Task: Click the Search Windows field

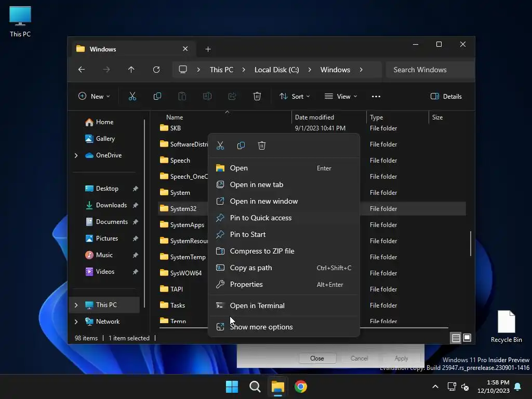Action: 430,70
